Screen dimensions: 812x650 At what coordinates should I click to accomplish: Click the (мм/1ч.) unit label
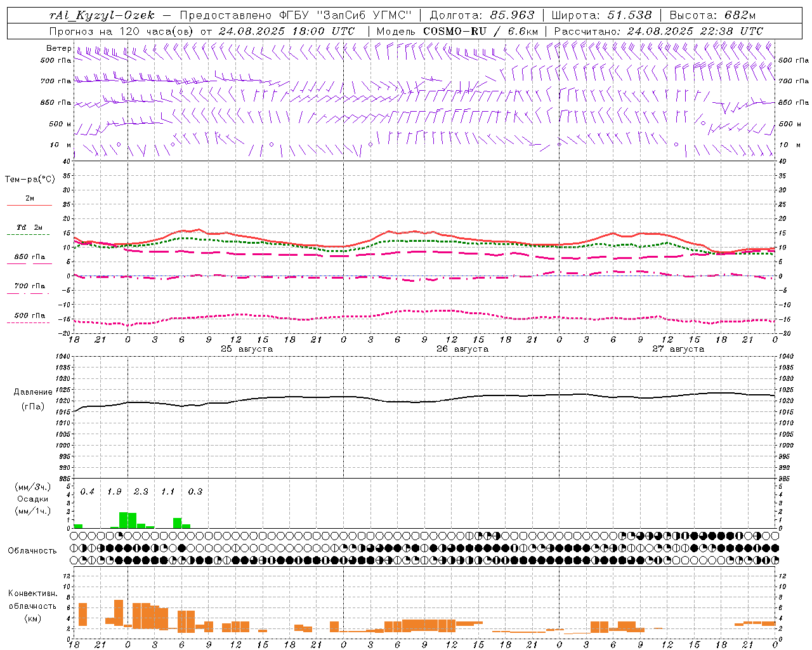tap(32, 511)
